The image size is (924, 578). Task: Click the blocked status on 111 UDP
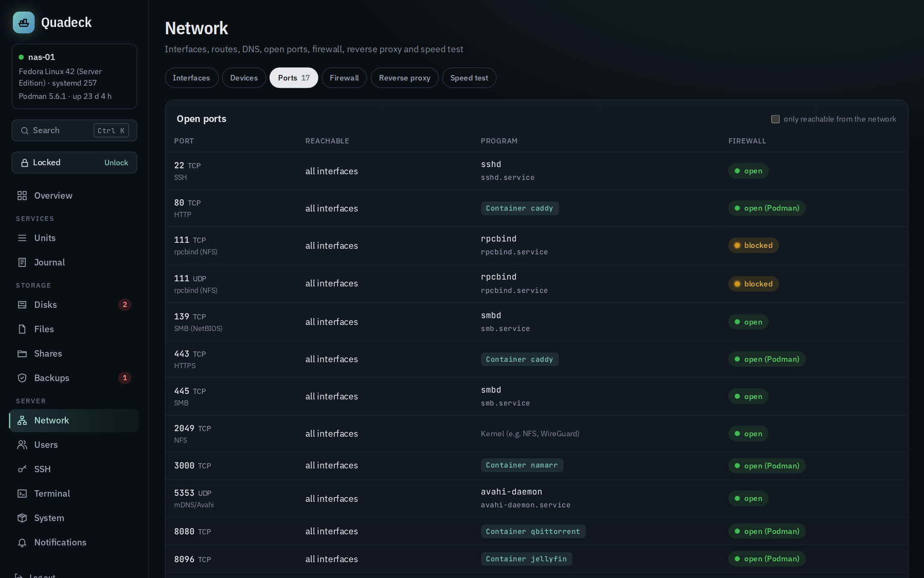[x=753, y=284]
